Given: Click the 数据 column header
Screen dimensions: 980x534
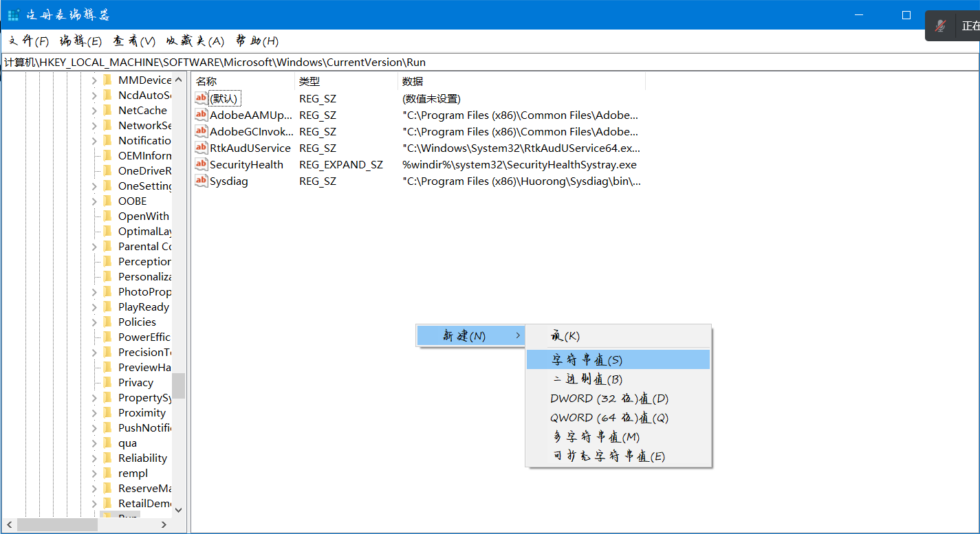Looking at the screenshot, I should (x=412, y=80).
